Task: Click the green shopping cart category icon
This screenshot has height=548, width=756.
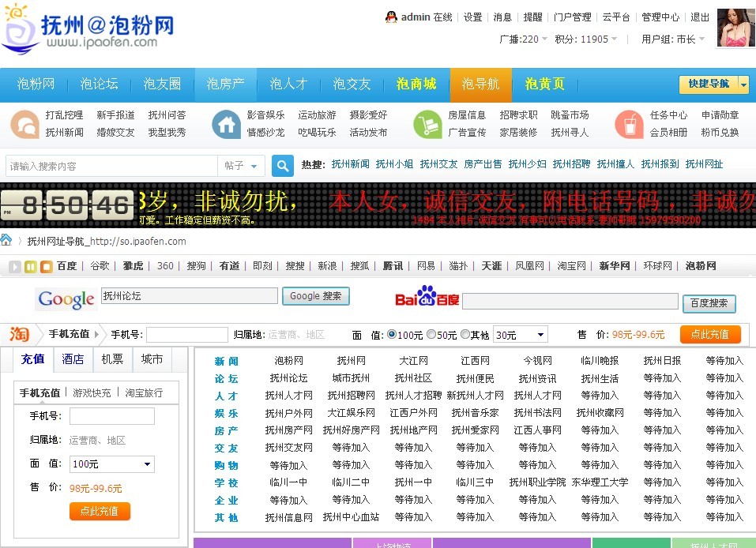Action: point(427,124)
